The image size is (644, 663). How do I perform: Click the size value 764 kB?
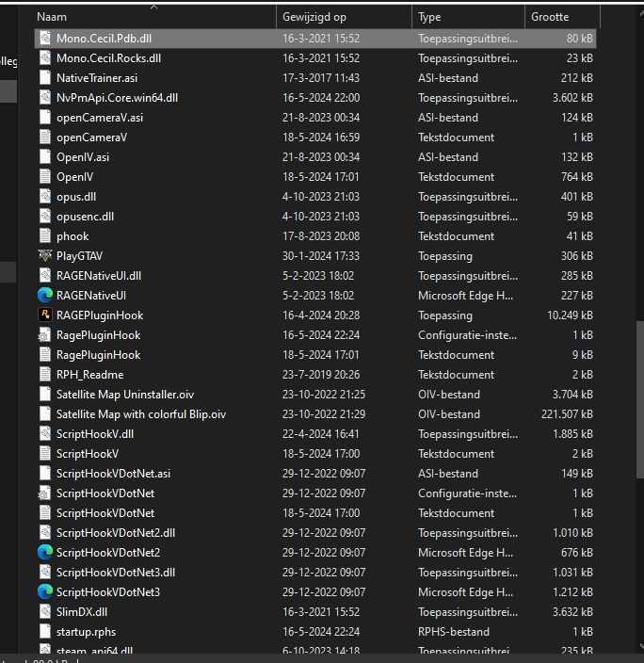tap(577, 177)
